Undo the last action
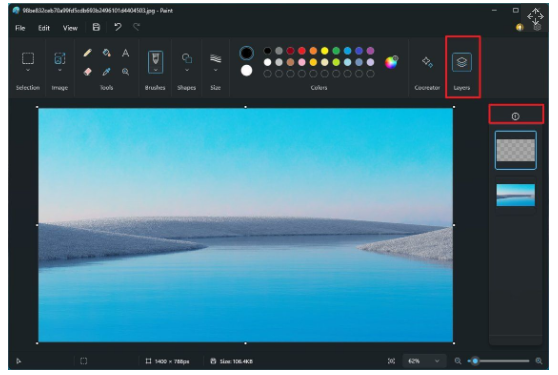The width and height of the screenshot is (558, 375). click(x=118, y=27)
